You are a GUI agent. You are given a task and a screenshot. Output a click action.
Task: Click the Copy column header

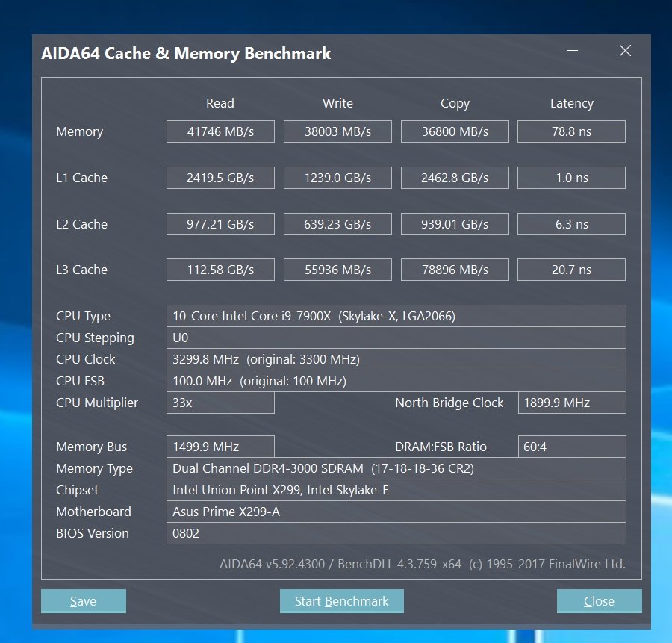point(455,104)
